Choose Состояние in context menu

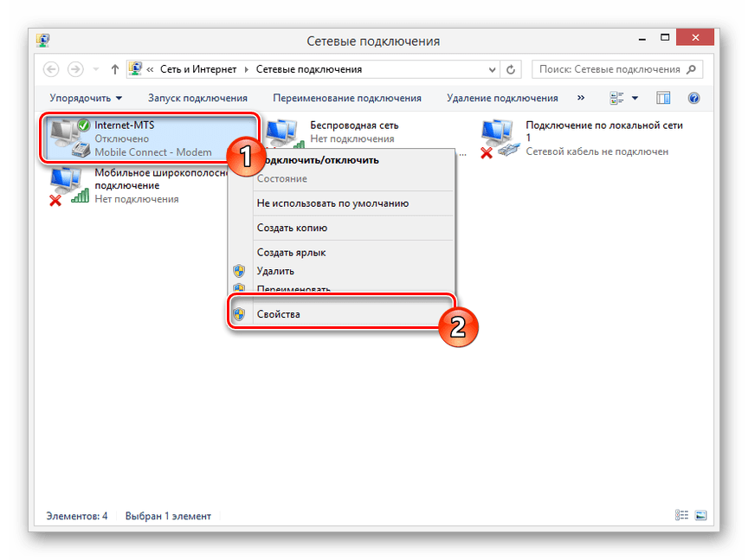341,179
